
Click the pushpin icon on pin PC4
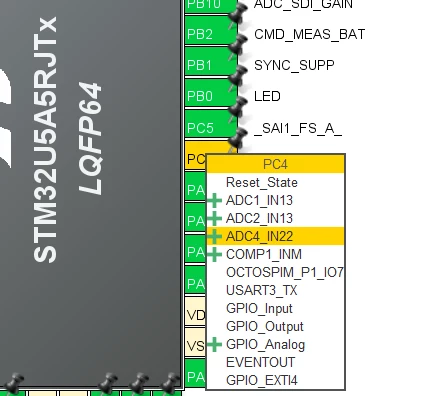pos(238,139)
